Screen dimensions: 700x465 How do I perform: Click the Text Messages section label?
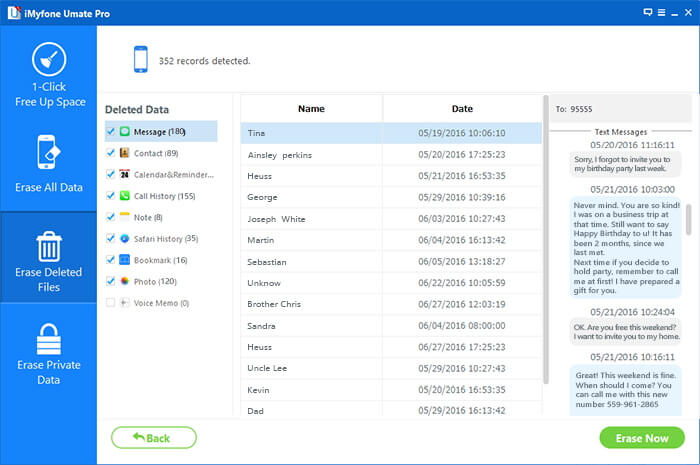pyautogui.click(x=621, y=132)
